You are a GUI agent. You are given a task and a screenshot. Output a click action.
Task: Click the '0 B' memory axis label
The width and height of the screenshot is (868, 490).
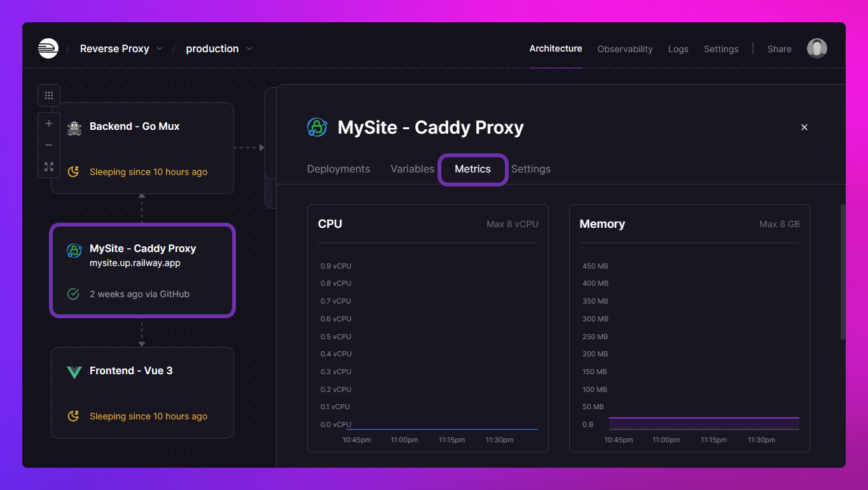(588, 424)
